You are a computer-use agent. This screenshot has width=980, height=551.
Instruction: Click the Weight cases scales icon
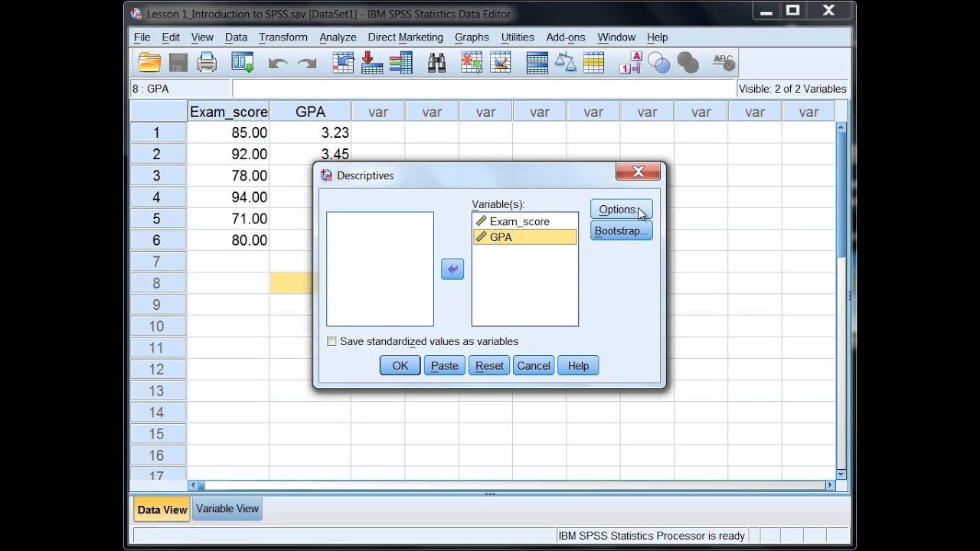click(x=565, y=63)
